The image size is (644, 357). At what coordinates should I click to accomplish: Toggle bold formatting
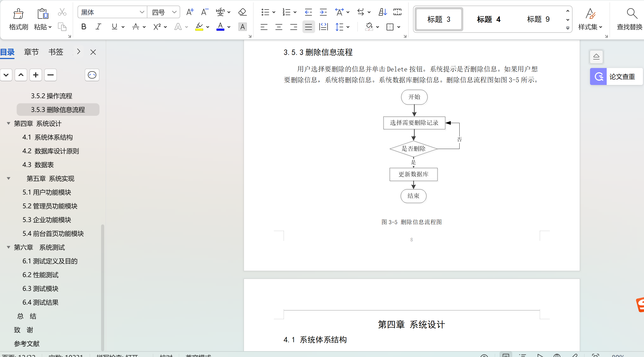tap(84, 27)
